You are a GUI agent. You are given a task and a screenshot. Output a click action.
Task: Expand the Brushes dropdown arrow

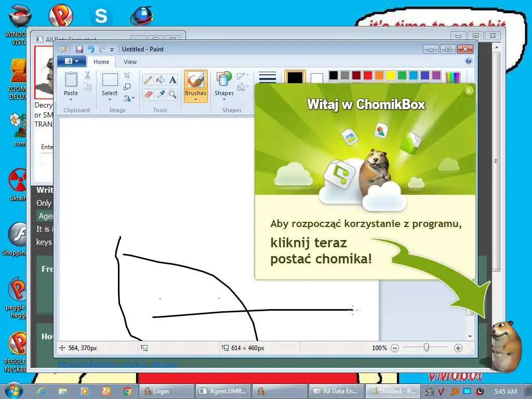(196, 99)
